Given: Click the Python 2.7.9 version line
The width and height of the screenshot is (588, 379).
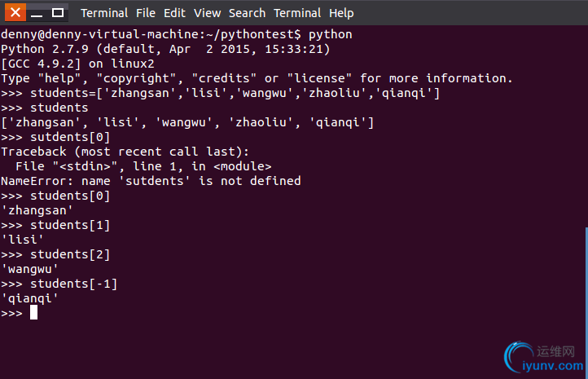Looking at the screenshot, I should tap(165, 49).
